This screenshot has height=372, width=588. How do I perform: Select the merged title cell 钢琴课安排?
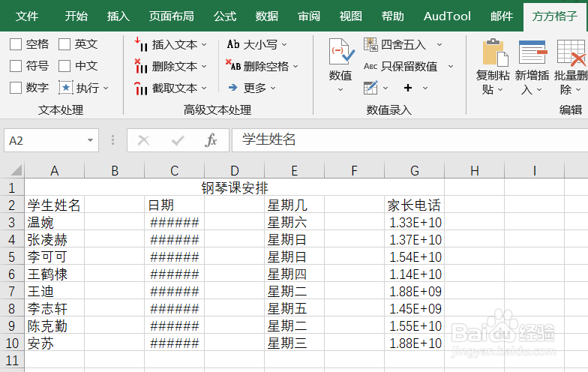tap(234, 187)
